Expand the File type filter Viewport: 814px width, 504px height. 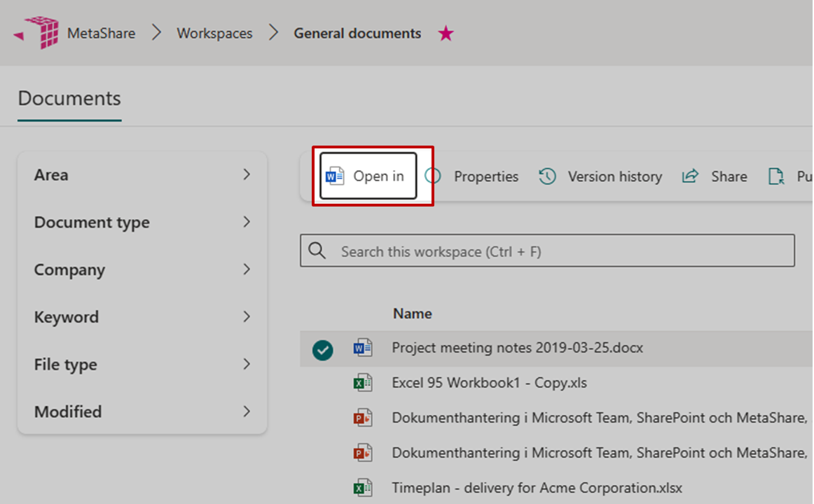point(246,364)
